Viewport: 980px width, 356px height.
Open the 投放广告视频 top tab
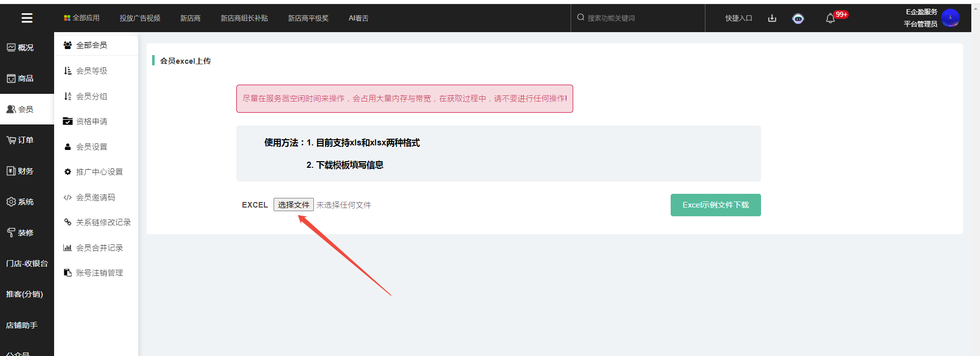[140, 18]
